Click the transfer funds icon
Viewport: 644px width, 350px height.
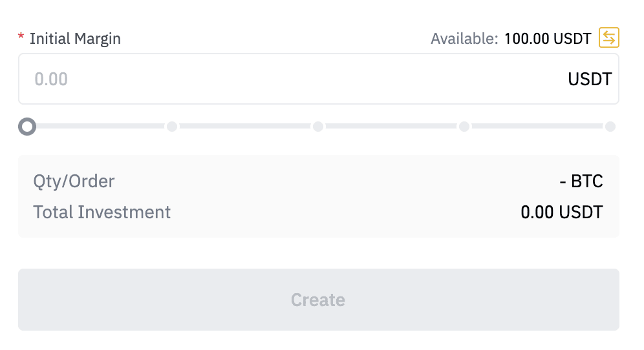[609, 38]
